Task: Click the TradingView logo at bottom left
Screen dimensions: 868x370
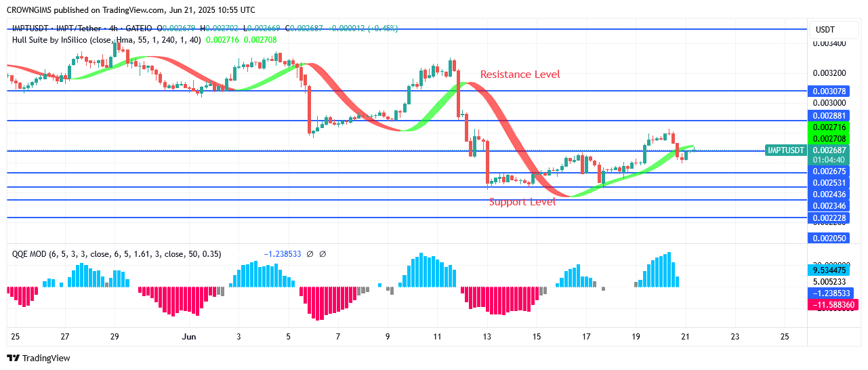Action: (39, 358)
